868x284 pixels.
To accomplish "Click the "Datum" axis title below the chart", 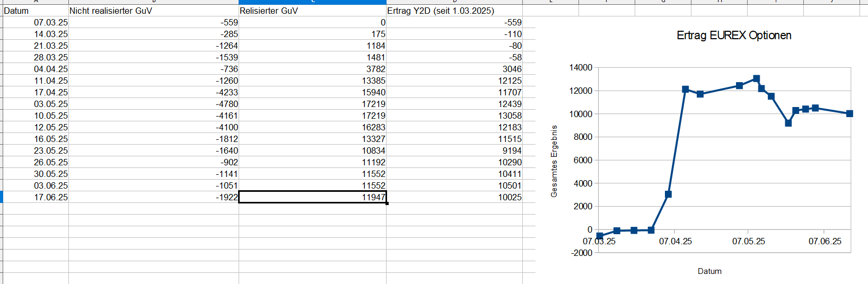I will click(709, 271).
